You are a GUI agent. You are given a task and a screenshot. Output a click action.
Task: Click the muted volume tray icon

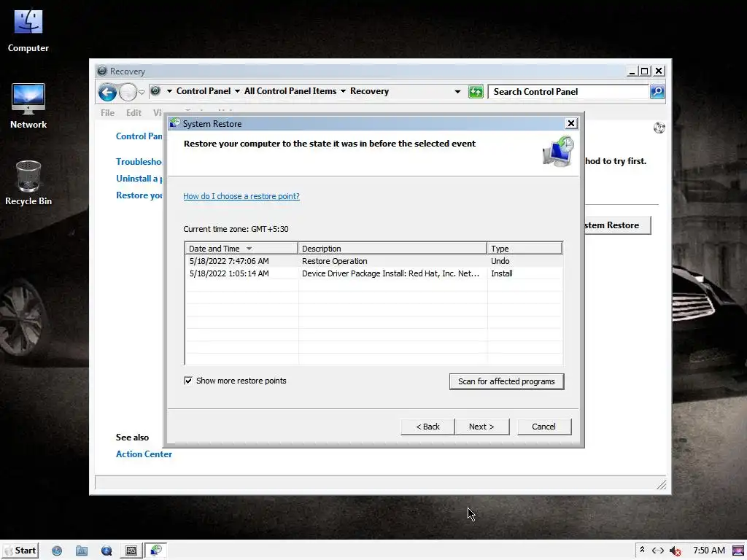pyautogui.click(x=675, y=551)
